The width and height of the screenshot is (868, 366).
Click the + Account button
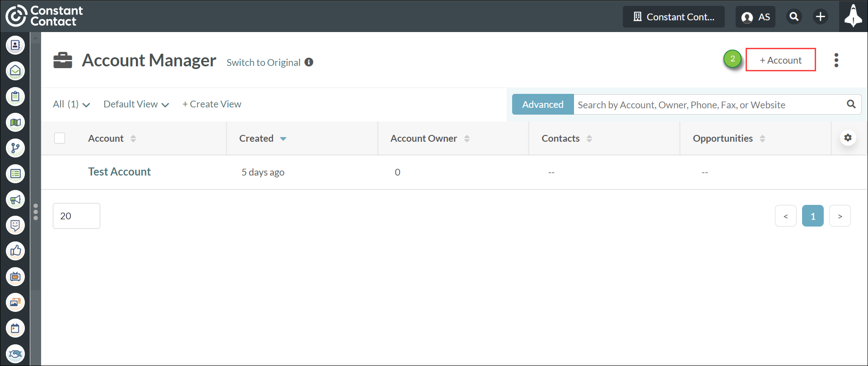tap(781, 60)
